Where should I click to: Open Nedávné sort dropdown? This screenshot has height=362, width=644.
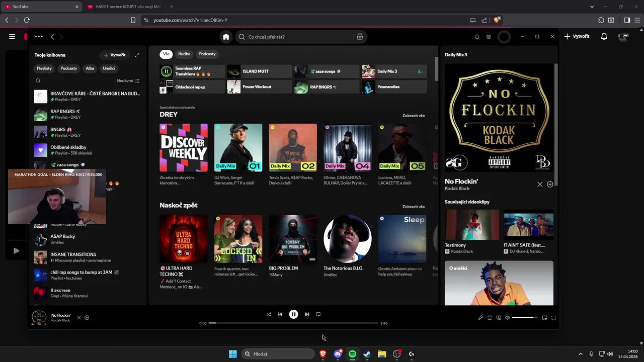tap(128, 80)
